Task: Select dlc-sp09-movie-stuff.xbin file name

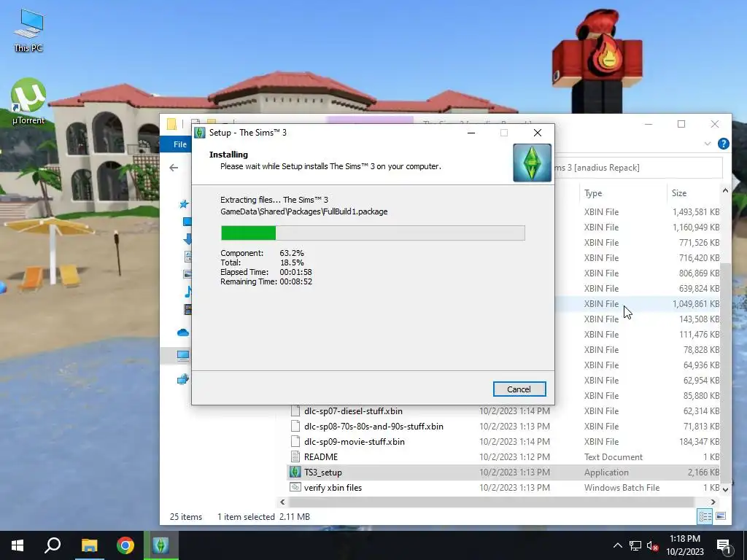Action: point(355,442)
